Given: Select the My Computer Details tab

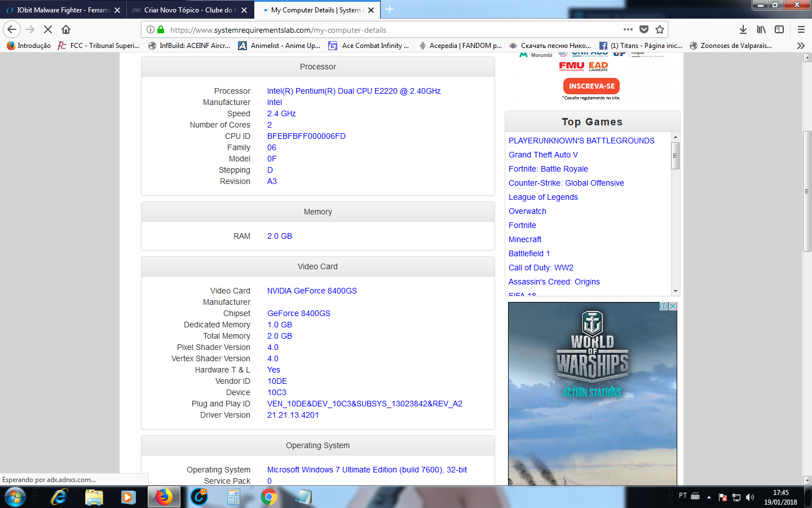Looking at the screenshot, I should (316, 10).
